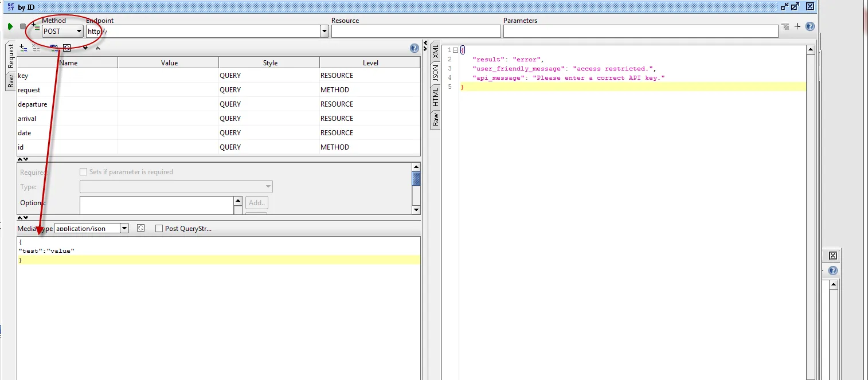Toggle 'Sets if parameter is required' checkbox
Screen dimensions: 868x380
coord(83,172)
